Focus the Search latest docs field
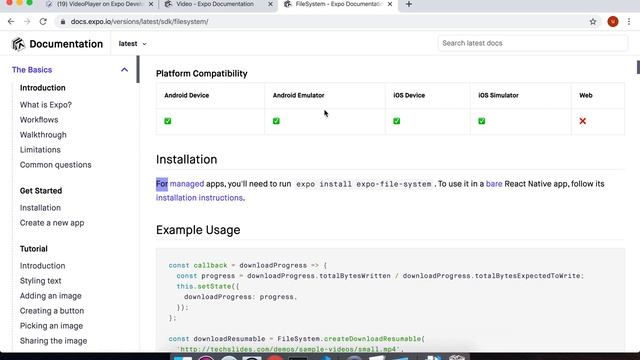Screen dimensions: 640x360 click(533, 43)
